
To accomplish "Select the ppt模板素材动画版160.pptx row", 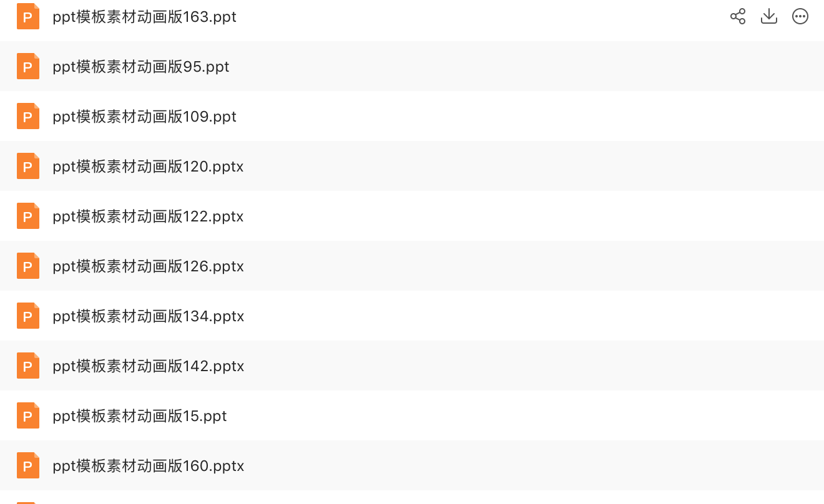I will point(412,465).
